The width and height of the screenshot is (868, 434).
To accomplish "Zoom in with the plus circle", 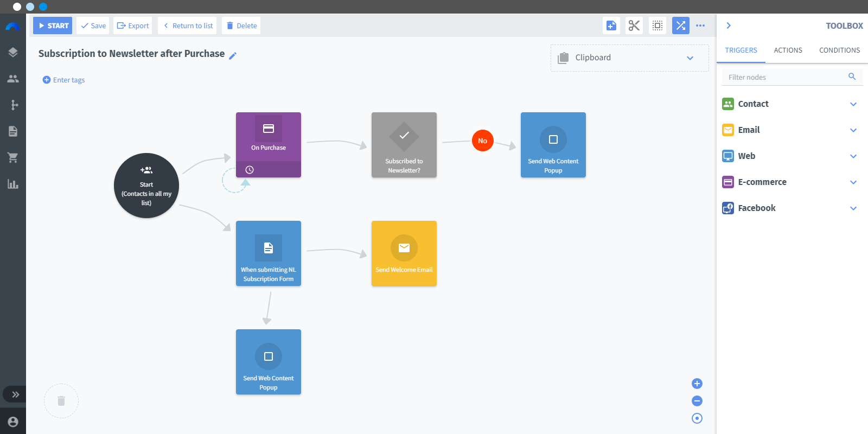I will coord(697,384).
